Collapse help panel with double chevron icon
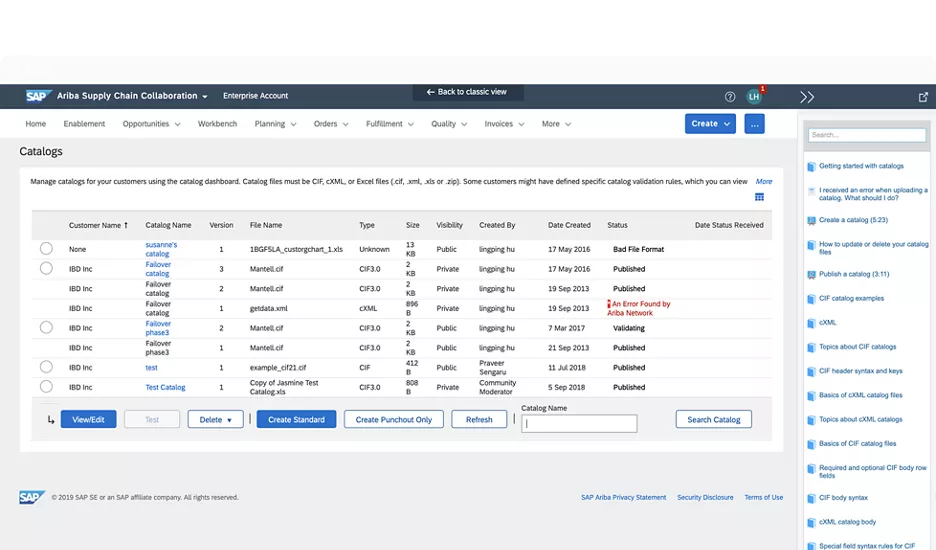Screen dimensions: 936x550 (x=807, y=97)
